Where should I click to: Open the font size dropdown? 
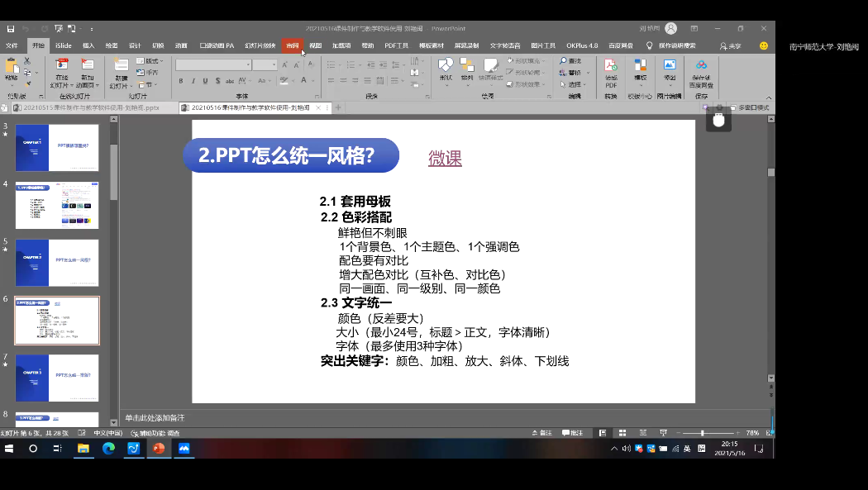(x=274, y=65)
